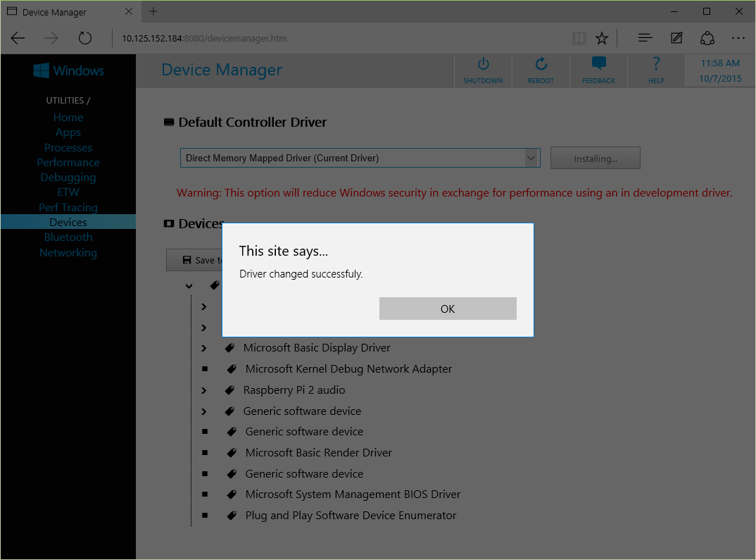Select Microsoft Basic Render Driver
The height and width of the screenshot is (560, 756).
coord(319,452)
